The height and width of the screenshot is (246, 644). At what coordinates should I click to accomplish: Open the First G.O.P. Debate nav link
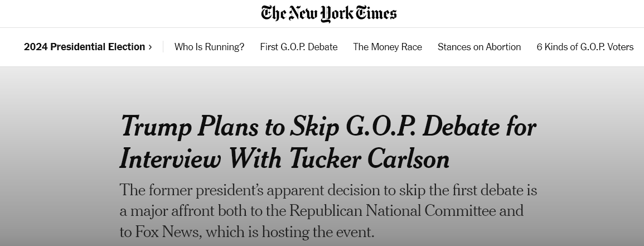pos(298,47)
